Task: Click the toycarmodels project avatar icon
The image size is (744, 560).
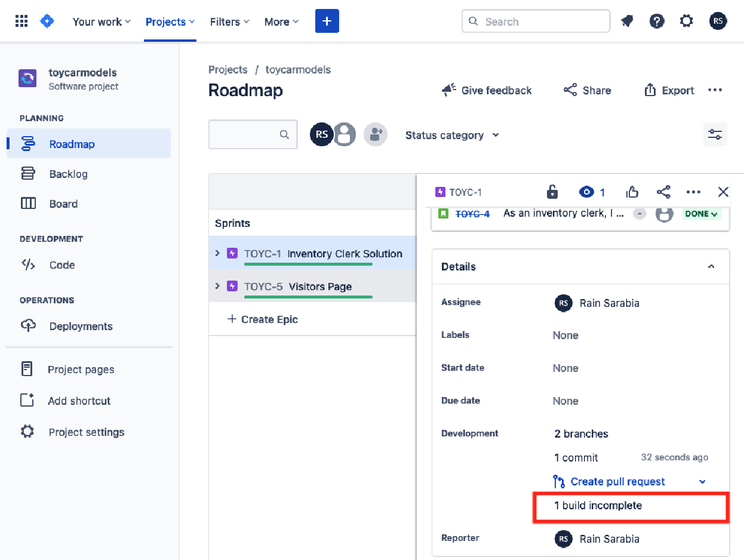Action: pos(27,78)
